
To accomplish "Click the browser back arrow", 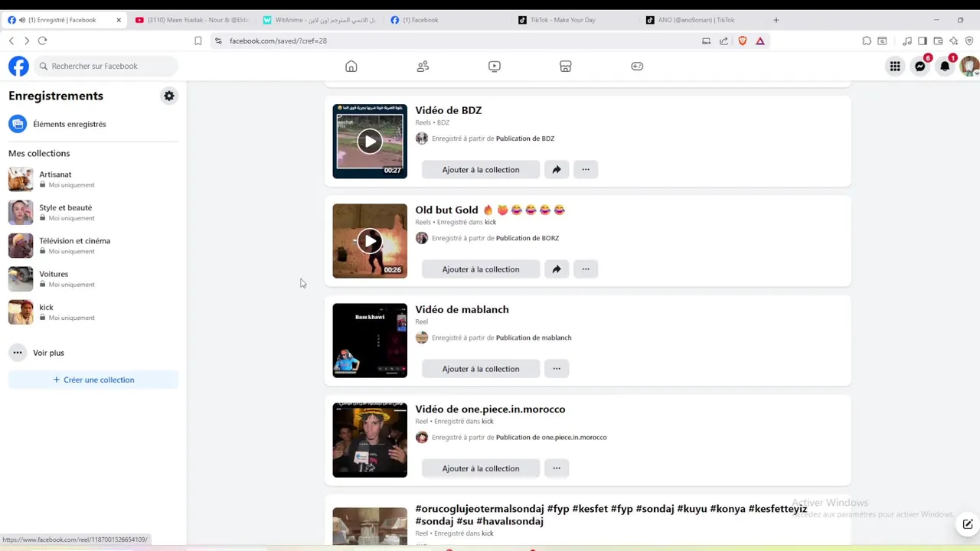I will point(11,41).
